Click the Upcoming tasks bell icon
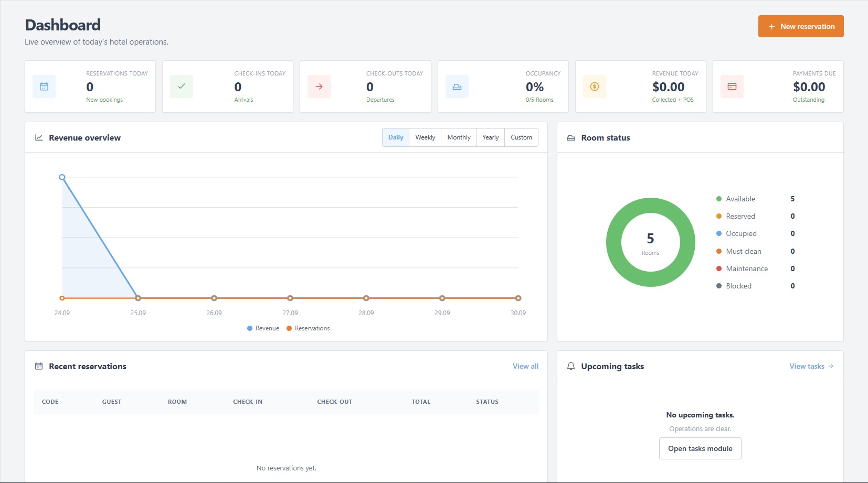The width and height of the screenshot is (868, 483). tap(571, 366)
